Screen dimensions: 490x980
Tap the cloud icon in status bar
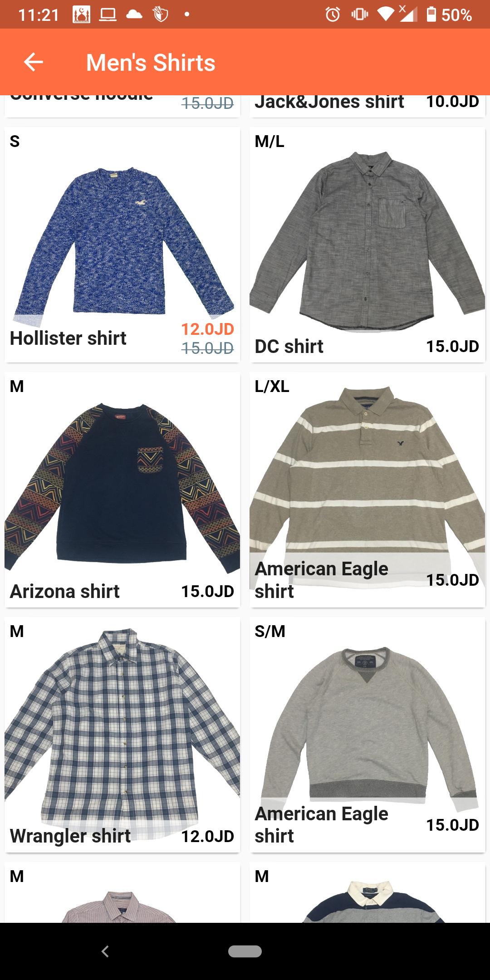pos(134,15)
